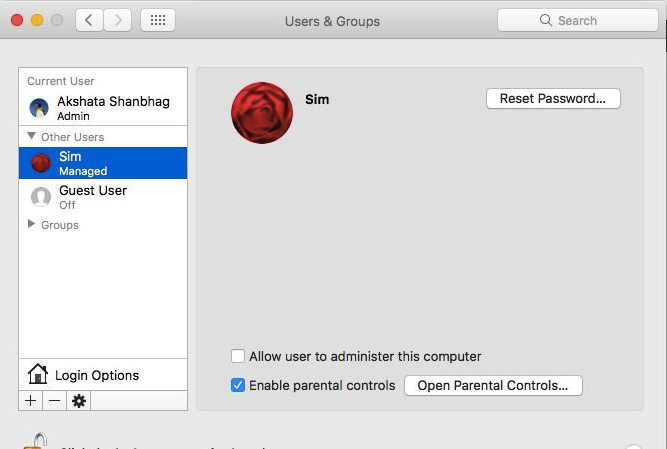Click the house icon beside Login Options
Image resolution: width=667 pixels, height=449 pixels.
pos(38,374)
